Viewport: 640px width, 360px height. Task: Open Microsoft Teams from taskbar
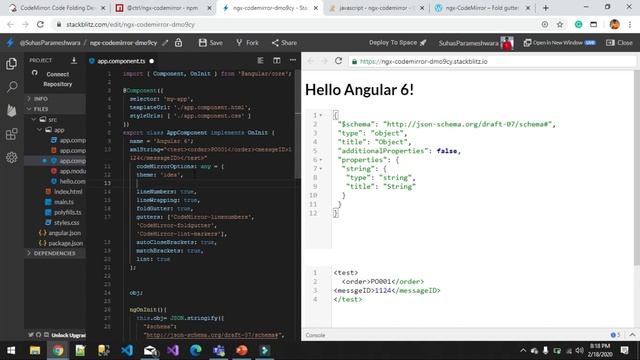pyautogui.click(x=219, y=350)
